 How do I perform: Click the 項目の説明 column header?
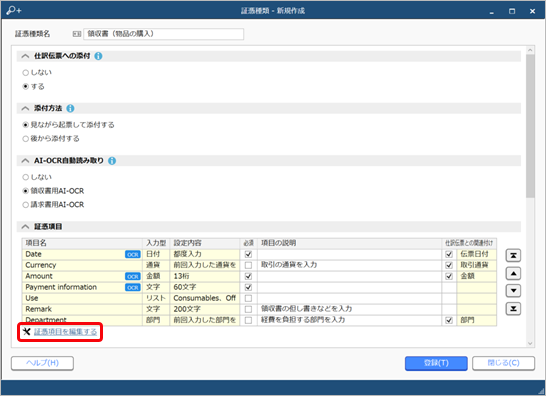[x=350, y=243]
